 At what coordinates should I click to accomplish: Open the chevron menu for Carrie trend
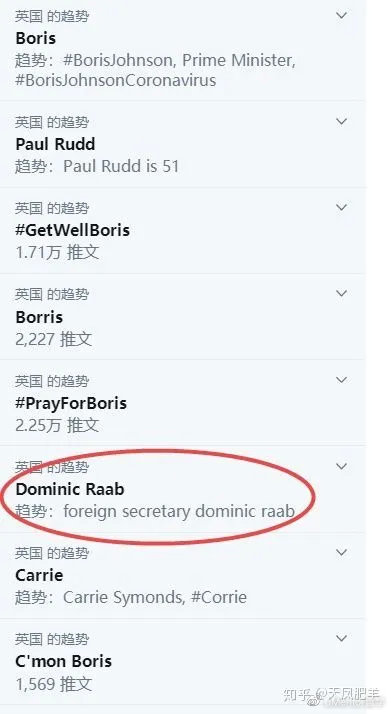(x=341, y=552)
